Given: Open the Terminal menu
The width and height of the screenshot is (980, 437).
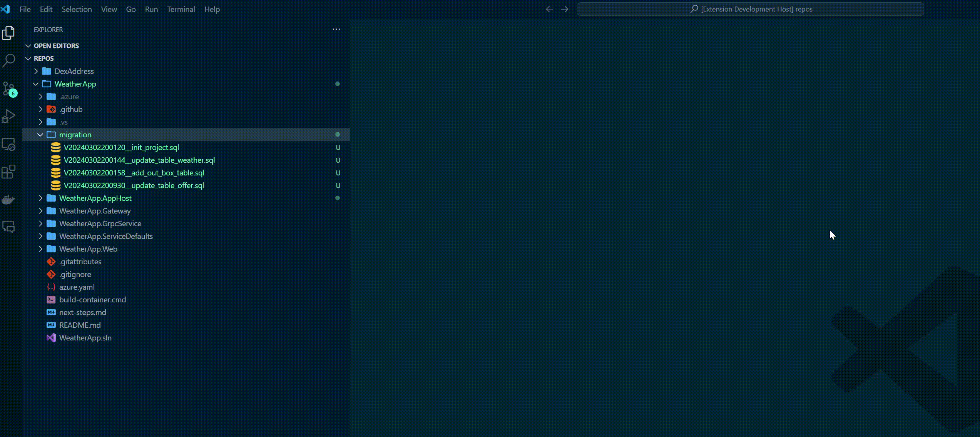Looking at the screenshot, I should (181, 9).
